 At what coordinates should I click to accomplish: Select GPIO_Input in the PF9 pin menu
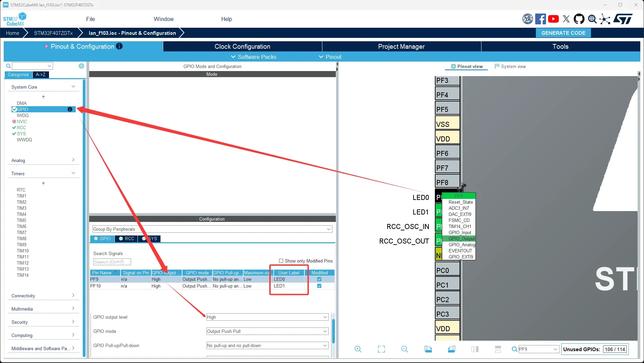pos(460,233)
